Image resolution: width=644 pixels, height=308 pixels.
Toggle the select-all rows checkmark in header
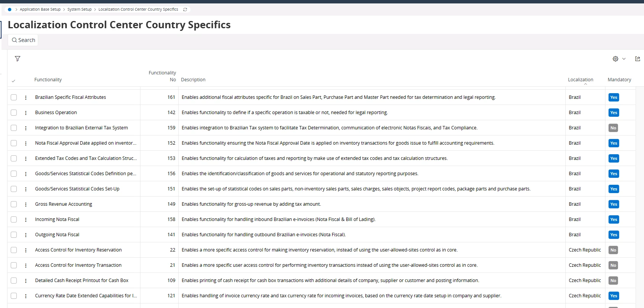pyautogui.click(x=13, y=81)
